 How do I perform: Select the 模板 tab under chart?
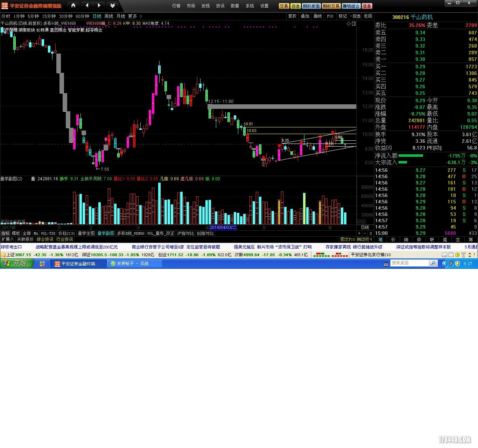(x=16, y=233)
